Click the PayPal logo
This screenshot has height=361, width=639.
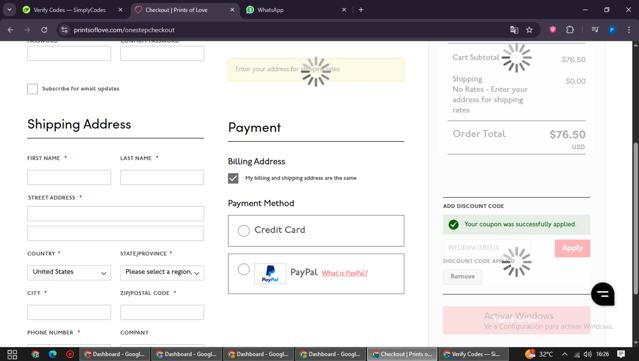click(270, 273)
